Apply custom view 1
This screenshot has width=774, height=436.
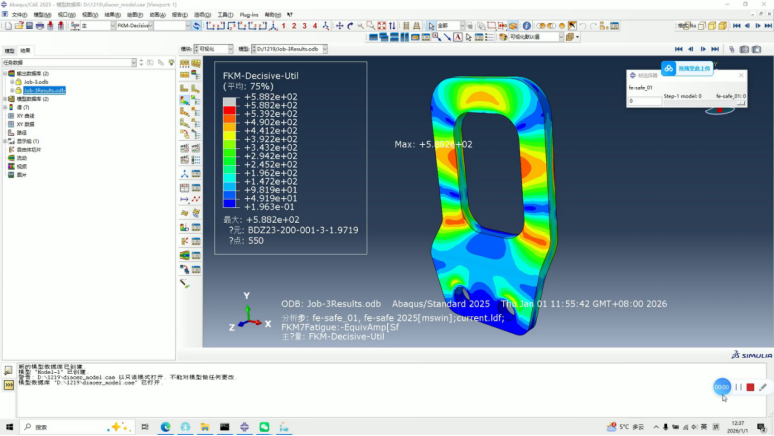coord(284,26)
